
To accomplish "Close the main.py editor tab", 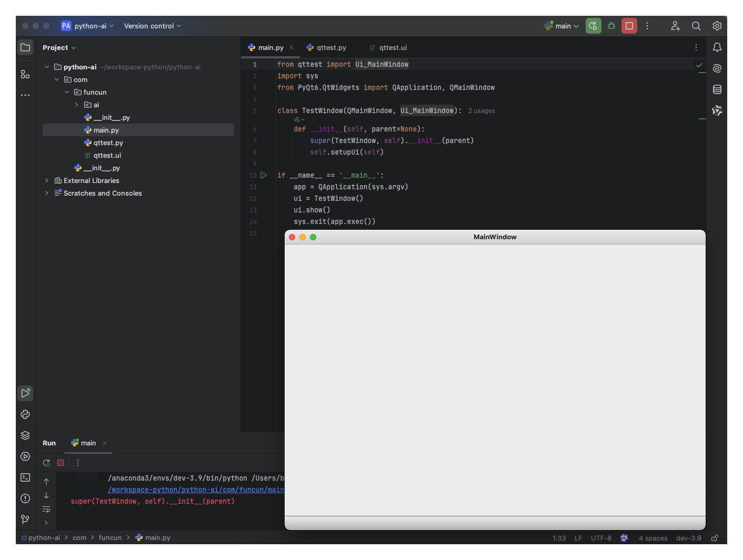I will (x=292, y=47).
